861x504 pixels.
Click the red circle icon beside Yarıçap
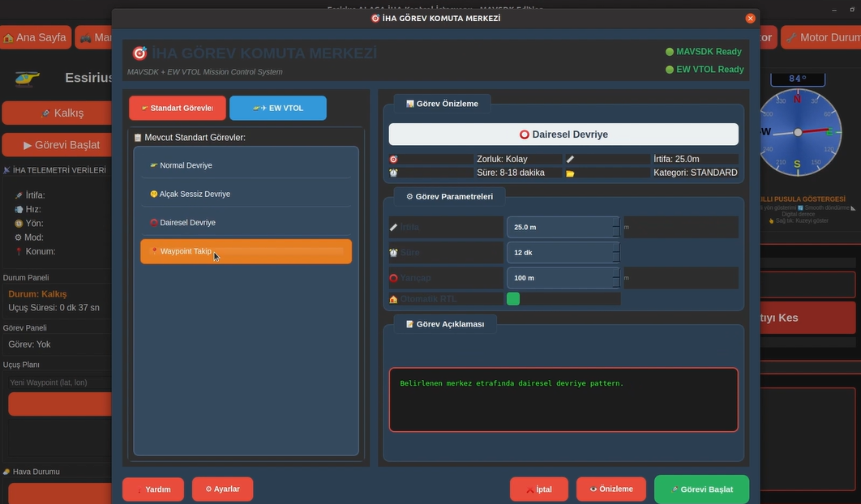click(x=393, y=278)
